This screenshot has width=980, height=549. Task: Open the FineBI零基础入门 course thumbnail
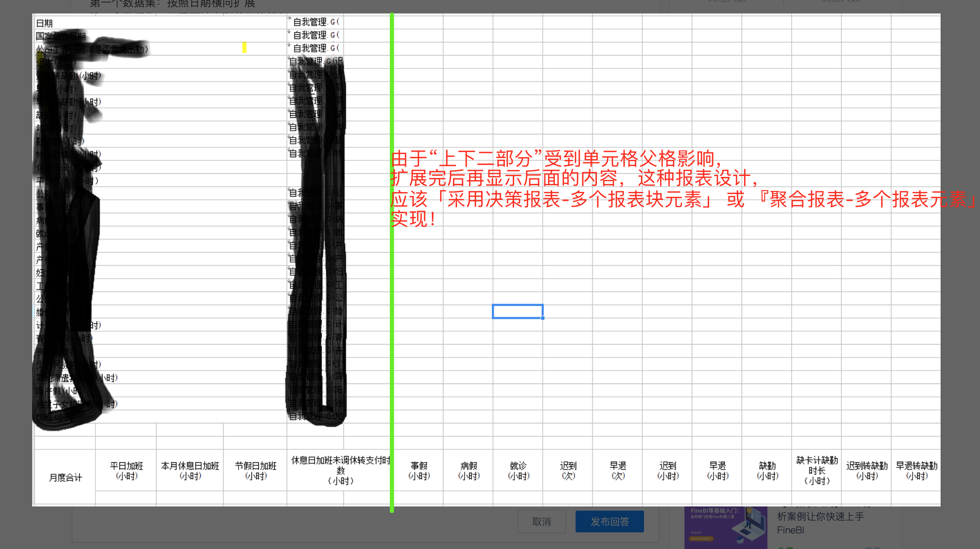pyautogui.click(x=725, y=528)
